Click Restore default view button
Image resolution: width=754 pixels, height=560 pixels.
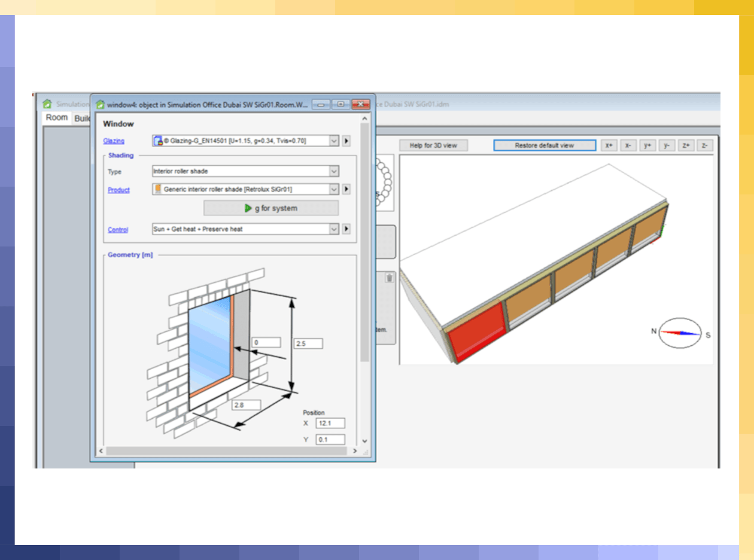coord(545,145)
